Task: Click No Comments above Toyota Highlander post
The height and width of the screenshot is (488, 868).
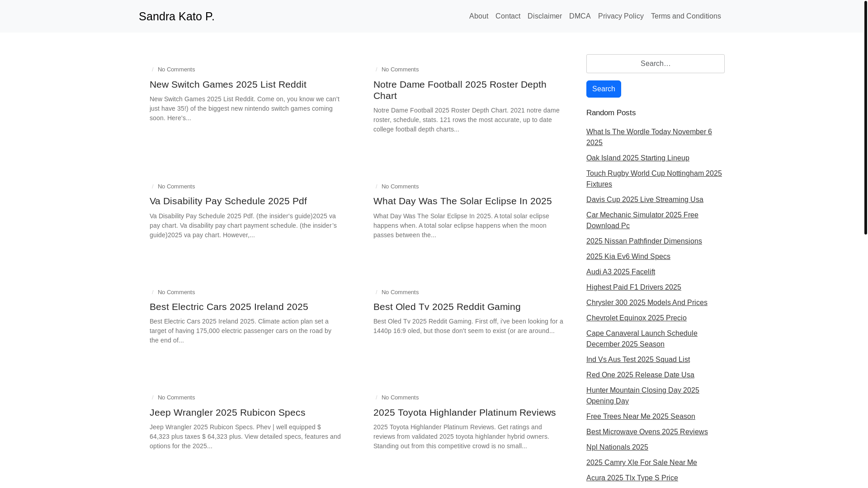Action: coord(400,398)
